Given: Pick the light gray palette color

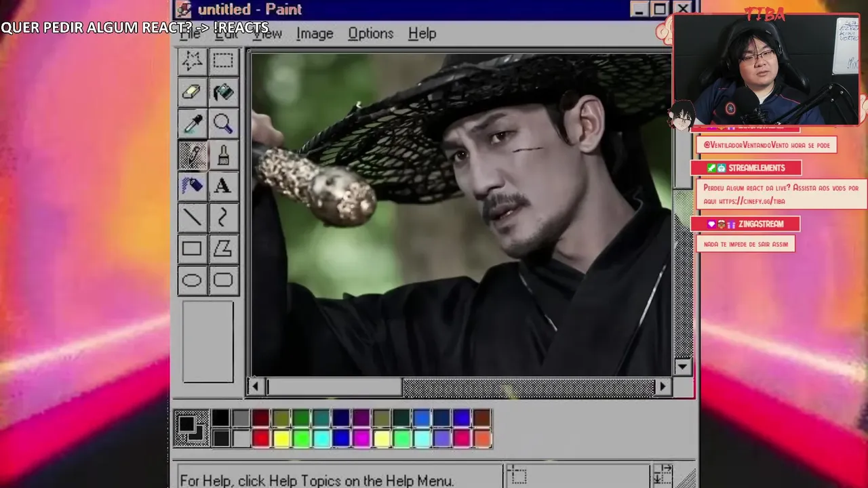Looking at the screenshot, I should 241,439.
